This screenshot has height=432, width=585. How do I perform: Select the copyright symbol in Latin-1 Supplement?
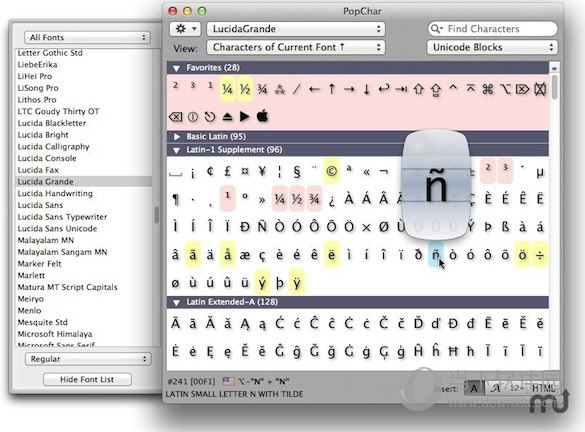coord(331,171)
